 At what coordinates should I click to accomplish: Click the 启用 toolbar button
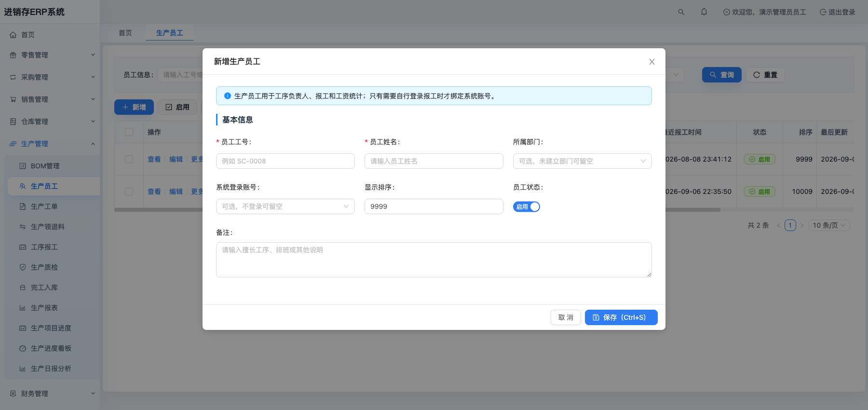(x=177, y=107)
